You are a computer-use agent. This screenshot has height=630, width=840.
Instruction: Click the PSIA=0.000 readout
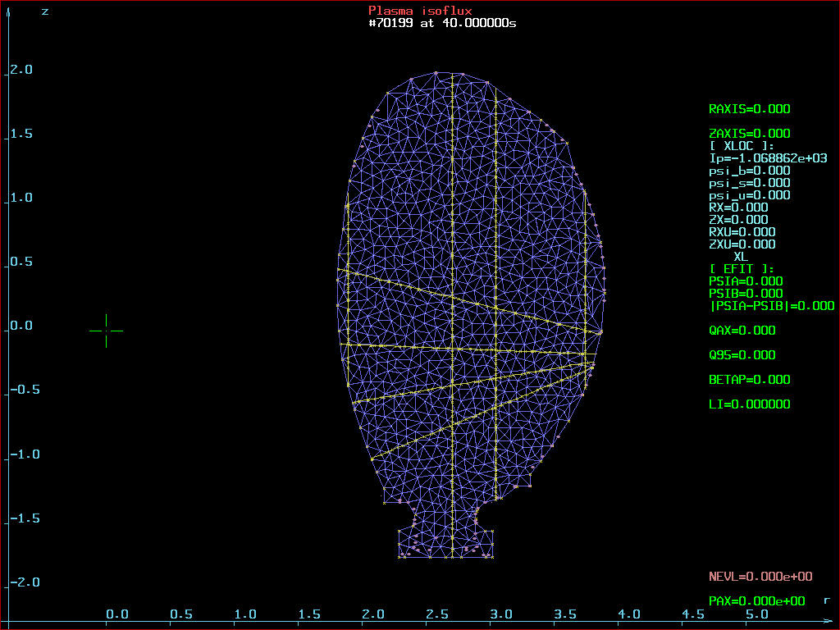pyautogui.click(x=746, y=281)
